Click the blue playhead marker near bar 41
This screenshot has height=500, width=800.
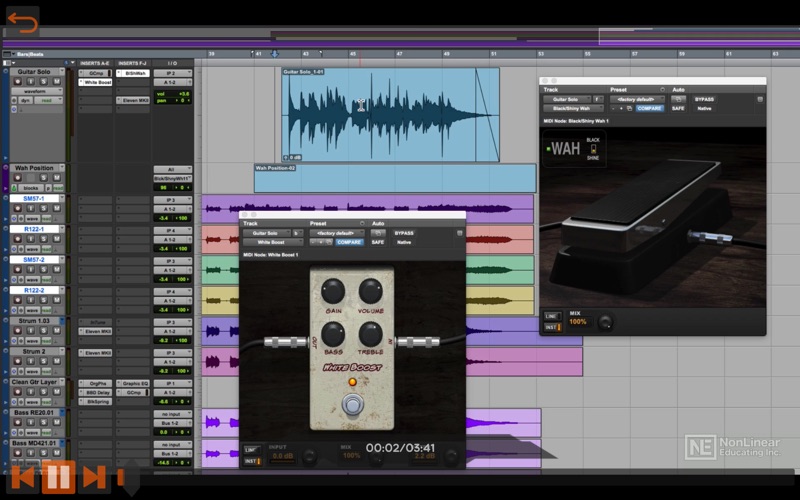[274, 54]
